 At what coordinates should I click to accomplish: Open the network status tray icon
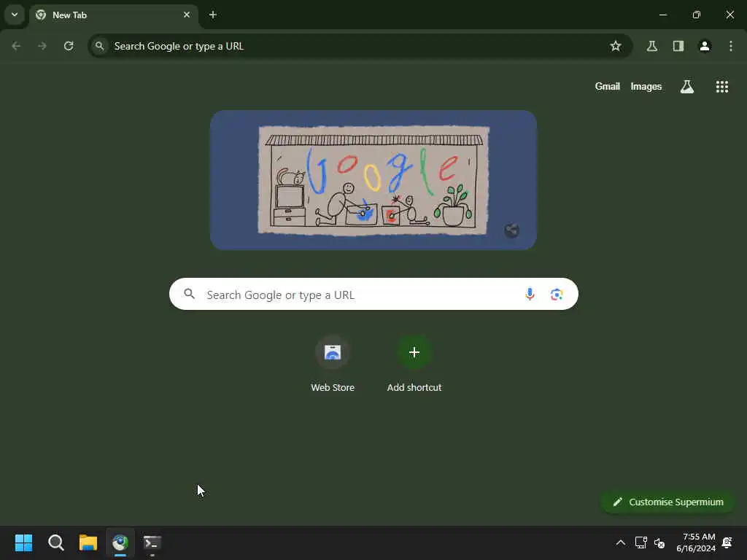(640, 542)
